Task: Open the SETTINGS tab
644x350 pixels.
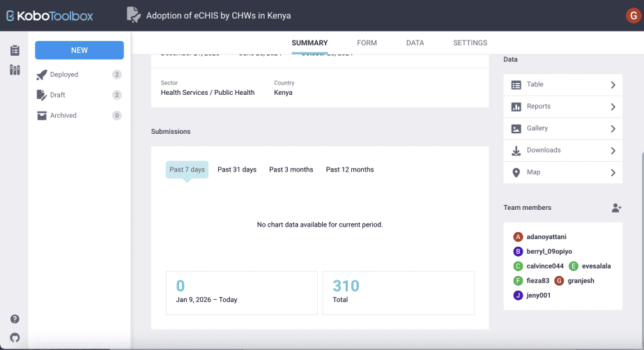Action: click(470, 43)
